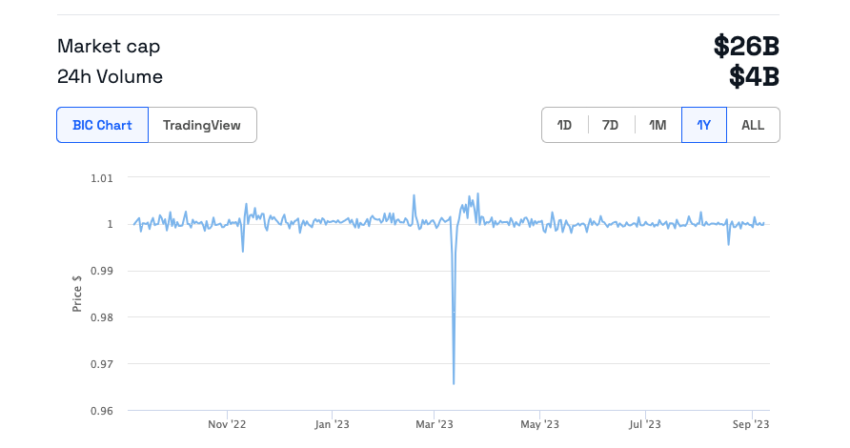This screenshot has height=448, width=850.
Task: Click the Market cap label
Action: click(108, 46)
